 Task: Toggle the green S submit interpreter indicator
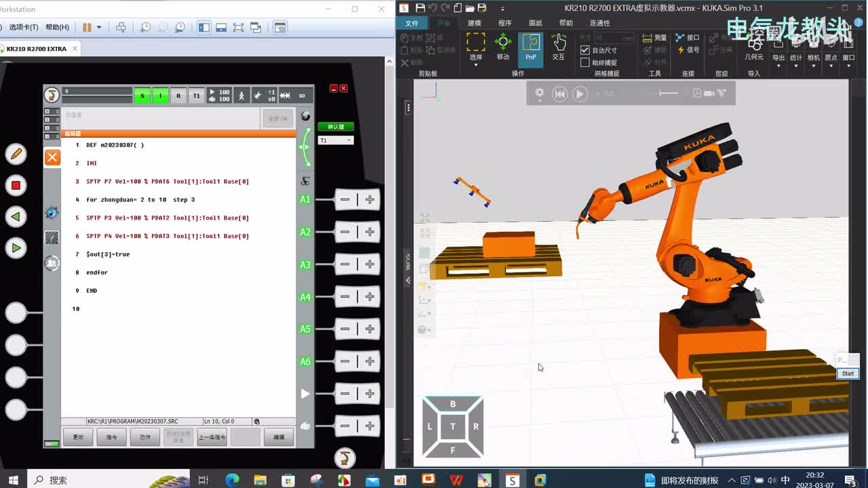[x=142, y=96]
